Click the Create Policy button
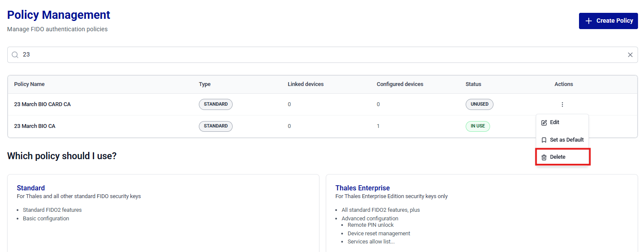644x252 pixels. click(608, 21)
